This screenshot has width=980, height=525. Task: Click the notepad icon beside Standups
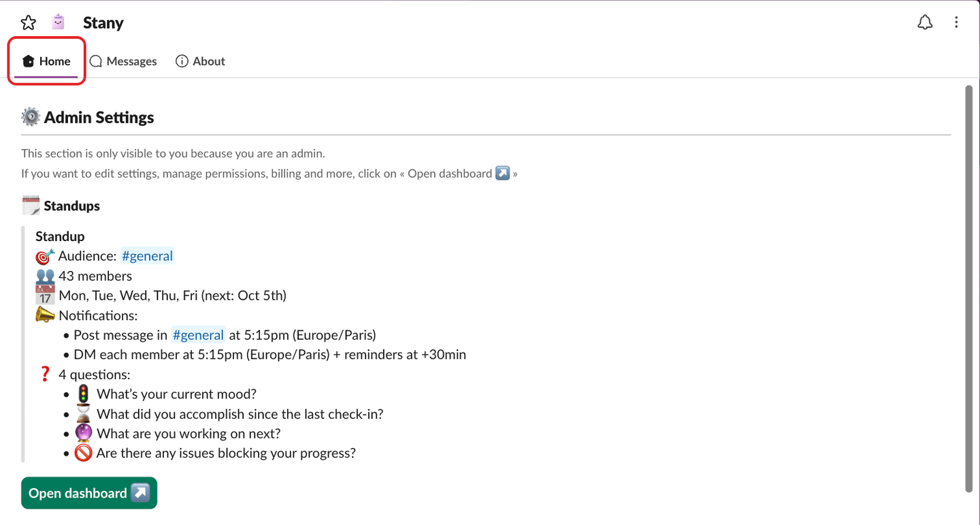pos(31,206)
